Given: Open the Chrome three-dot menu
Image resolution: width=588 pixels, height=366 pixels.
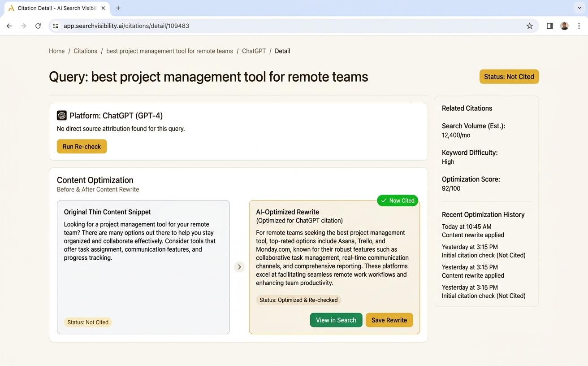Looking at the screenshot, I should pyautogui.click(x=579, y=26).
